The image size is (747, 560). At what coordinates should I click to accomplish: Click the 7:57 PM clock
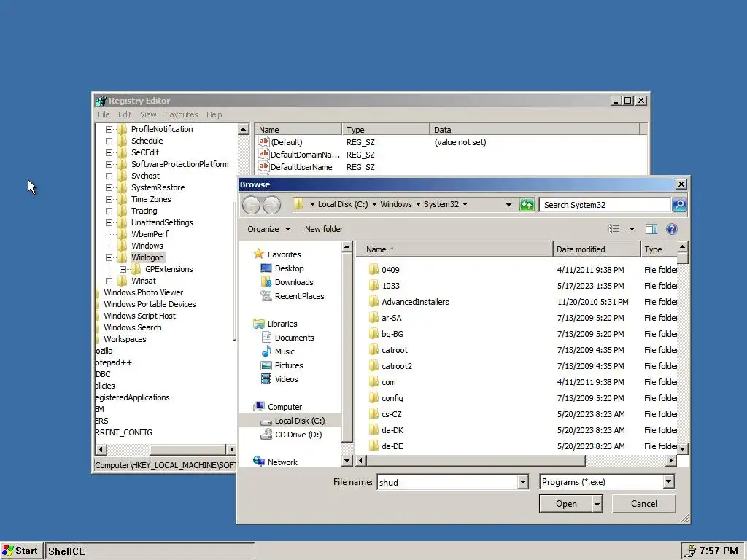[x=719, y=551]
